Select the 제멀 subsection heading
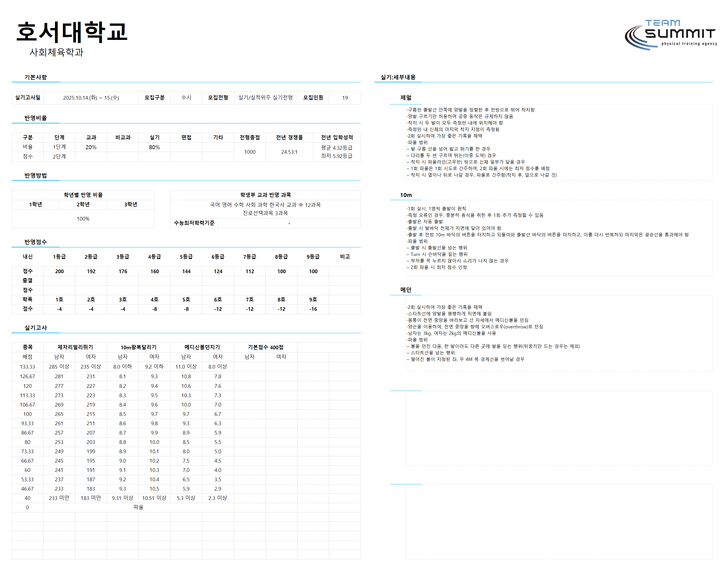 [406, 98]
